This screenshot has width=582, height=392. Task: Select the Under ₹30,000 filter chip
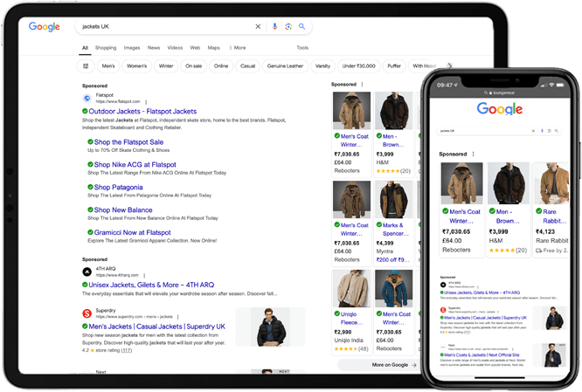pyautogui.click(x=358, y=66)
